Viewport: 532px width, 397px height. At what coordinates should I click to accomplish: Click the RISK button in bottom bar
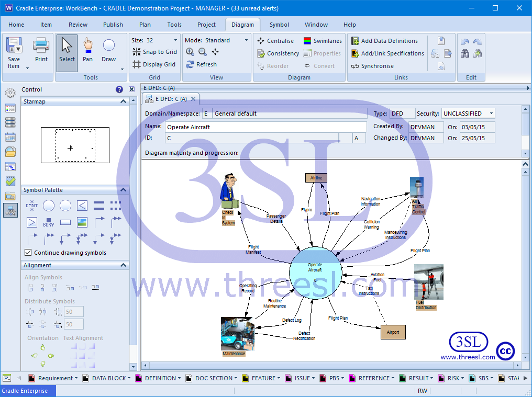click(450, 378)
